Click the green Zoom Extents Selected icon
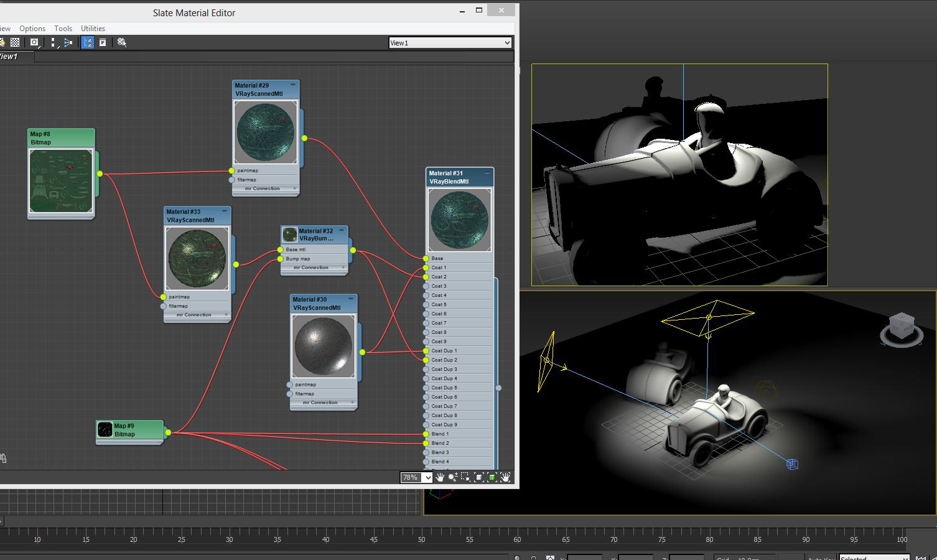937x560 pixels. [x=492, y=477]
